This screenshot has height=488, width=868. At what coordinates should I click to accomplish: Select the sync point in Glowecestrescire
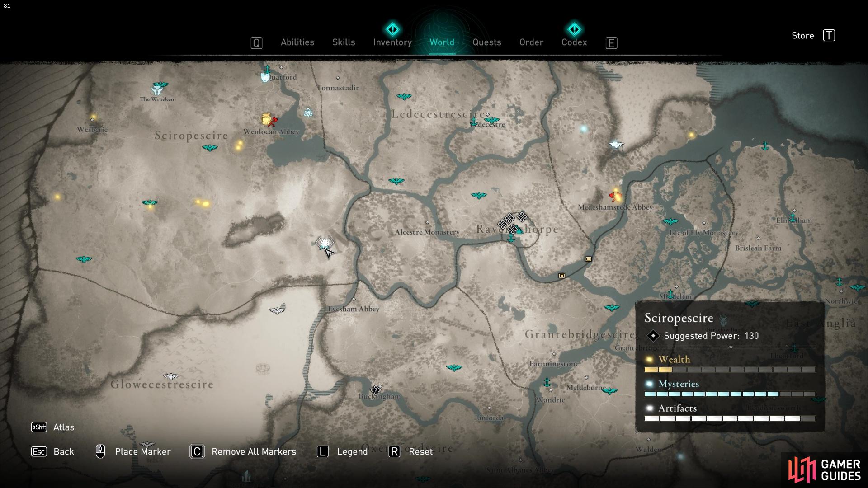(x=170, y=376)
